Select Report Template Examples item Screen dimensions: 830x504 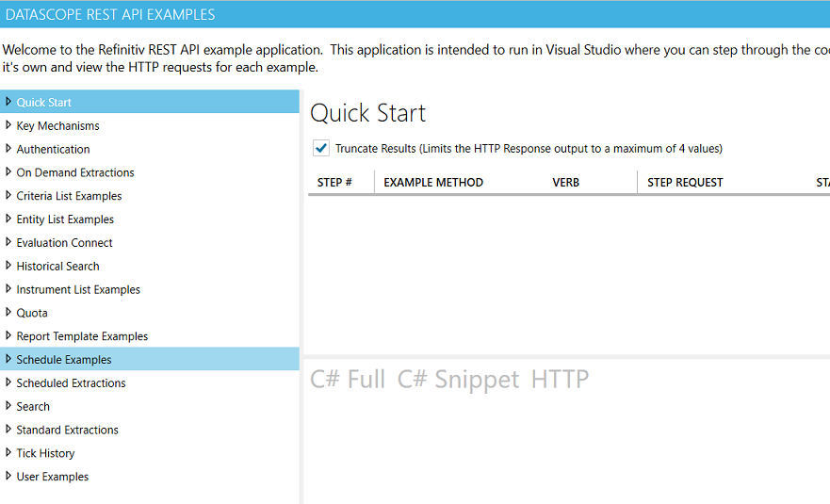[82, 336]
